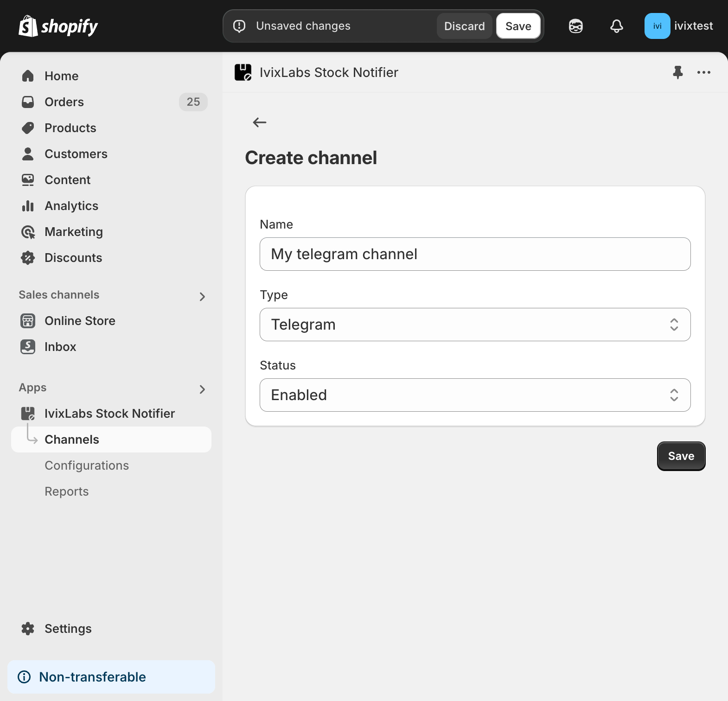The width and height of the screenshot is (728, 701).
Task: Discard the unsaved changes
Action: (465, 26)
